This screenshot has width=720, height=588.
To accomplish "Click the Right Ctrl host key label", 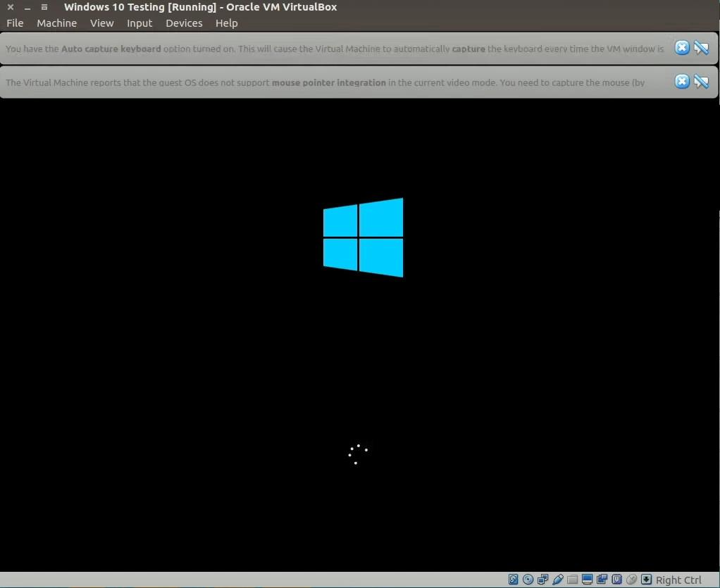I will (678, 580).
